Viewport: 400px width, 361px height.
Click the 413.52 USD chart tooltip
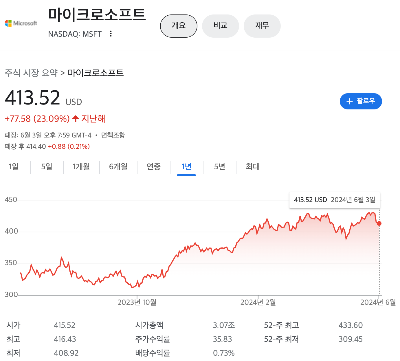(x=335, y=200)
